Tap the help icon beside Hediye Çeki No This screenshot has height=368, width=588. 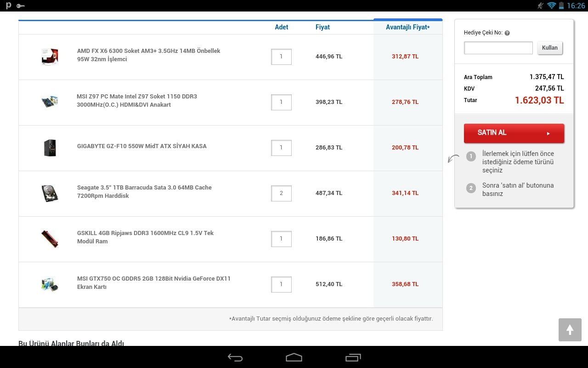click(507, 33)
